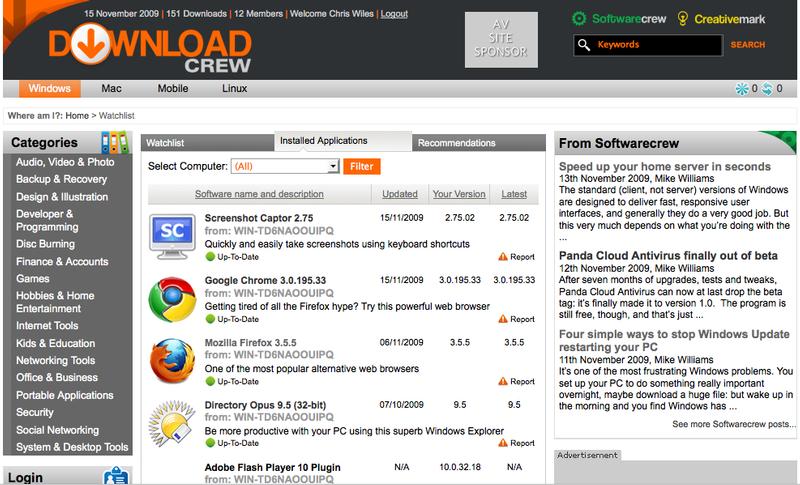Open the Select Computer dropdown
This screenshot has height=485, width=800.
pos(285,166)
